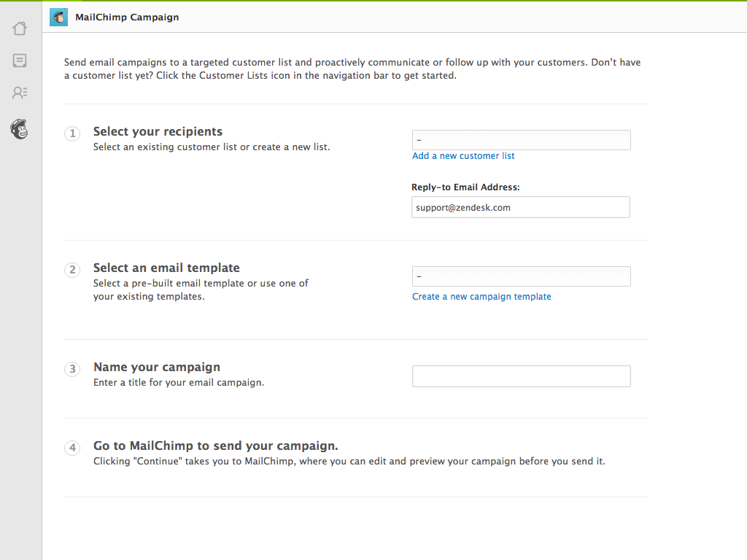Click the campaign name input box
The image size is (747, 560).
521,376
